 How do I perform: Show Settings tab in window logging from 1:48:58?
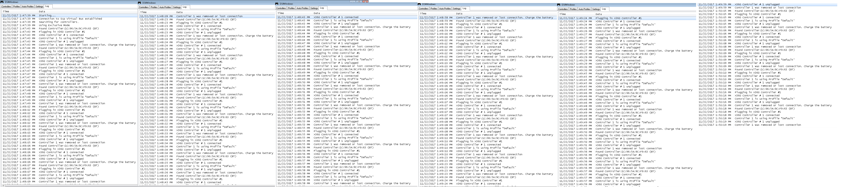(457, 8)
